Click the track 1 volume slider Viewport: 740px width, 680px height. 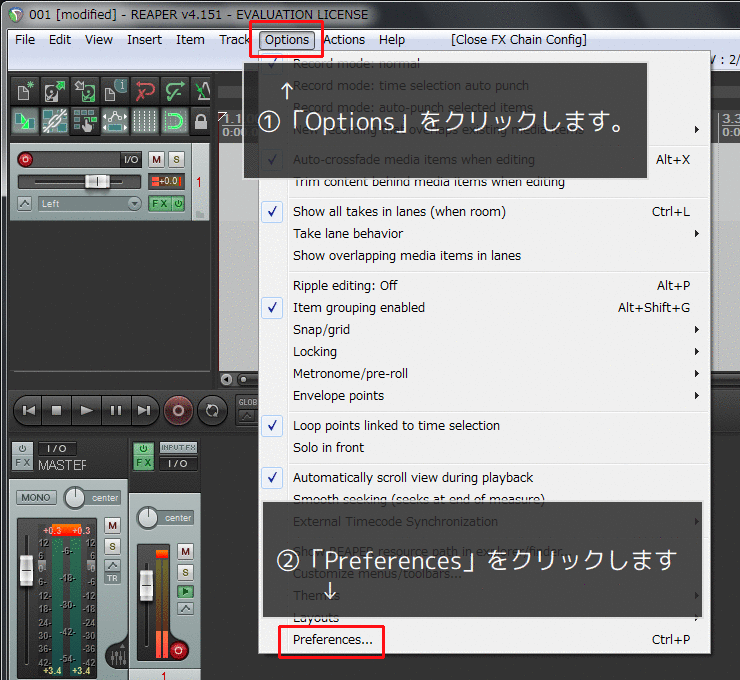97,181
